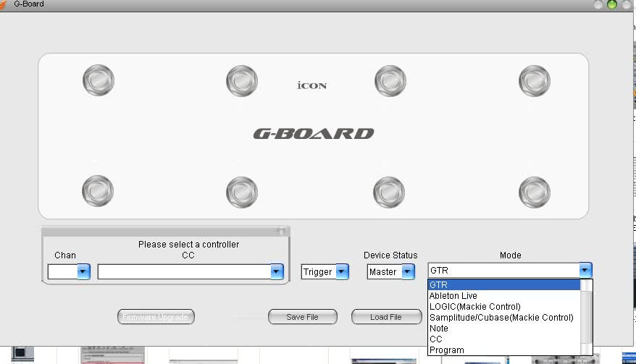Viewport: 636px width, 364px height.
Task: Select the second footswitch in the top row
Action: pos(242,81)
